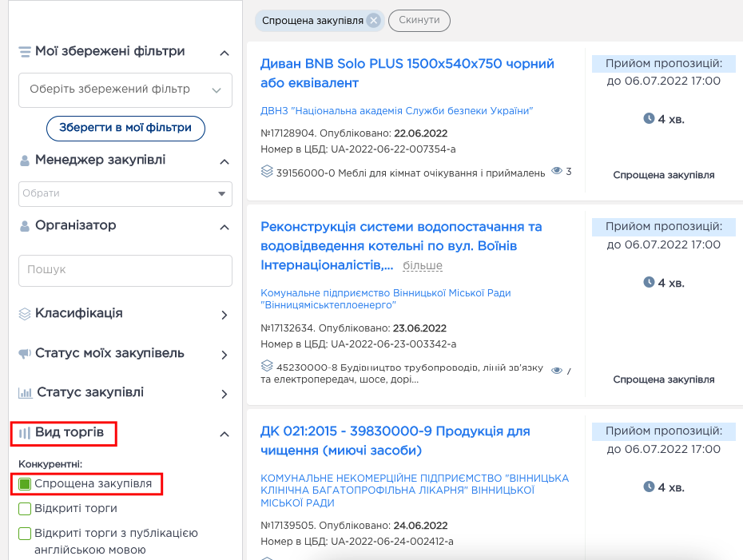Expand the Класифікація section
This screenshot has height=560, width=743.
(224, 315)
